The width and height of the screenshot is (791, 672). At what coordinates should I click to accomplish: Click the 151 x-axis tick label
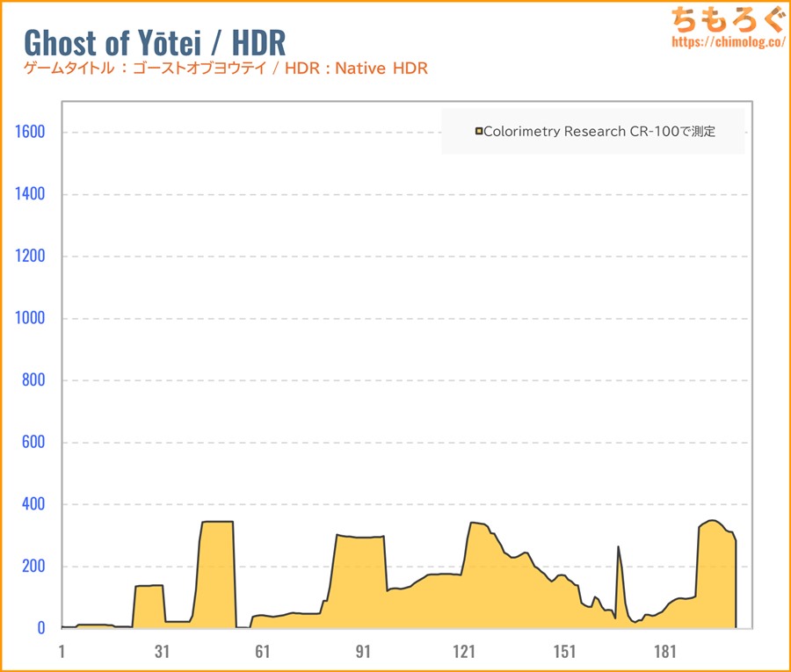(565, 652)
